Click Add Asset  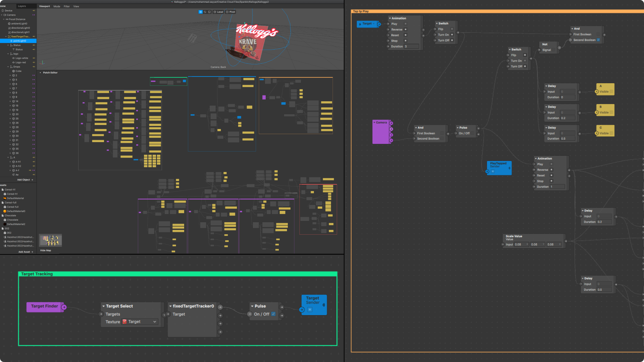click(26, 252)
